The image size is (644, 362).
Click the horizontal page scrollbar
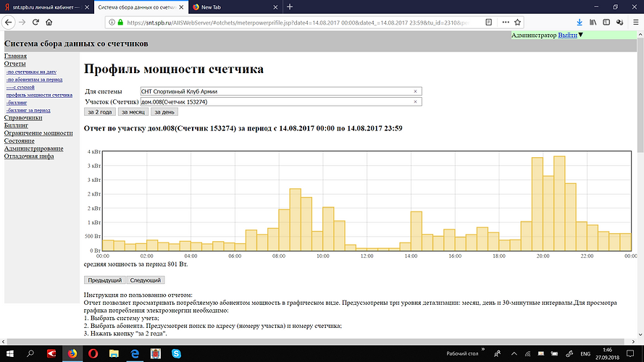[314, 342]
